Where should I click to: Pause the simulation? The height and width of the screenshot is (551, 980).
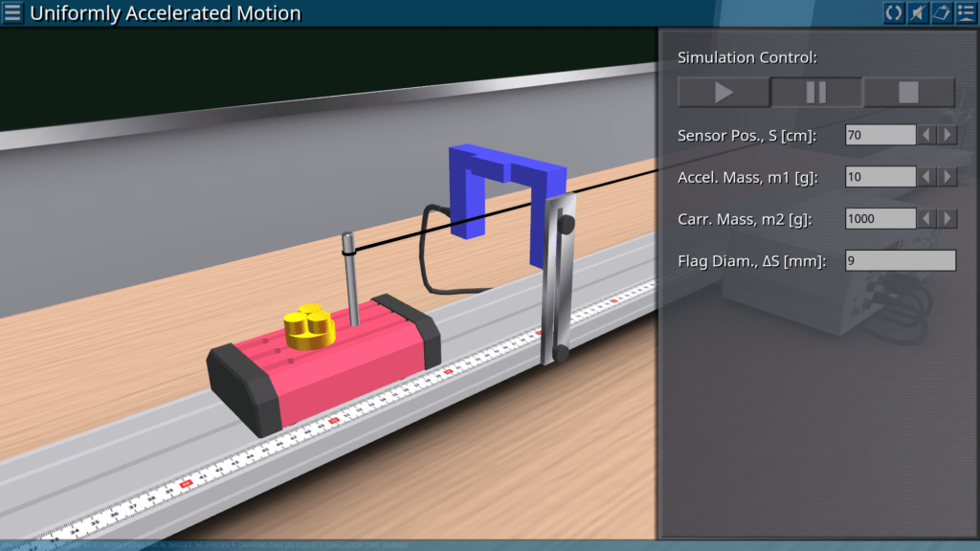816,93
